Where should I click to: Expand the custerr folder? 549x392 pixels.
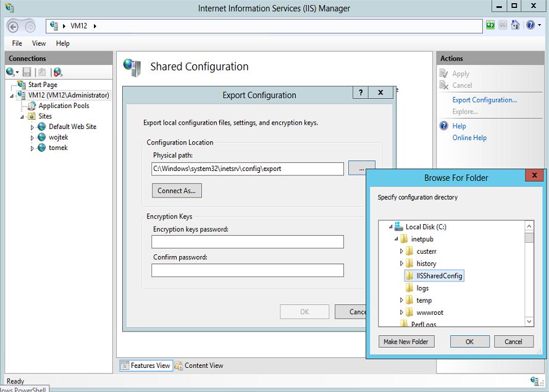401,251
